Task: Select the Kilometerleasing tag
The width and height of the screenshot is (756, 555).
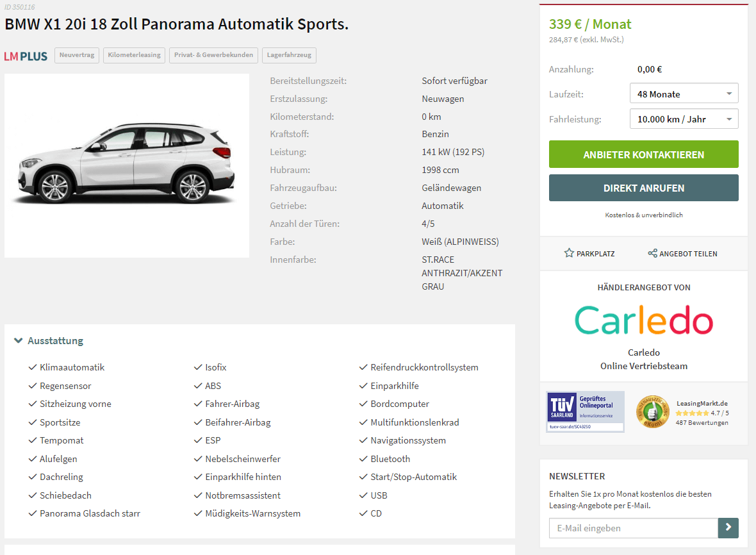Action: (134, 55)
